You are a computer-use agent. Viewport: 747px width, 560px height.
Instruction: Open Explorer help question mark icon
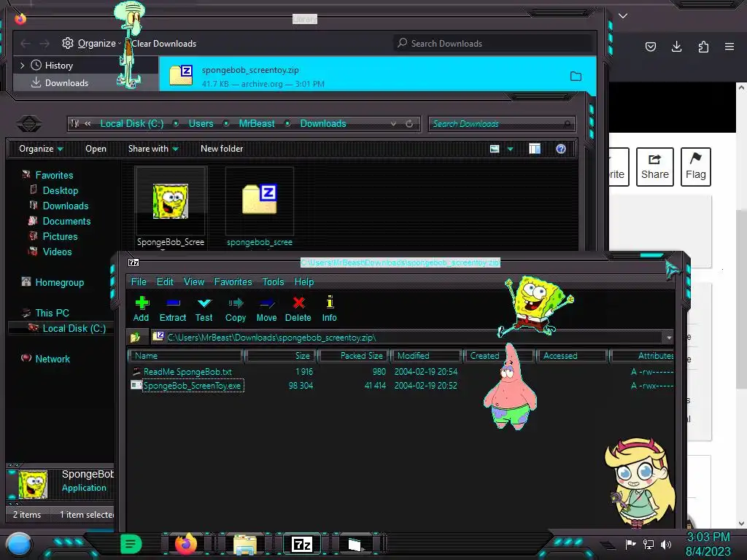tap(561, 149)
